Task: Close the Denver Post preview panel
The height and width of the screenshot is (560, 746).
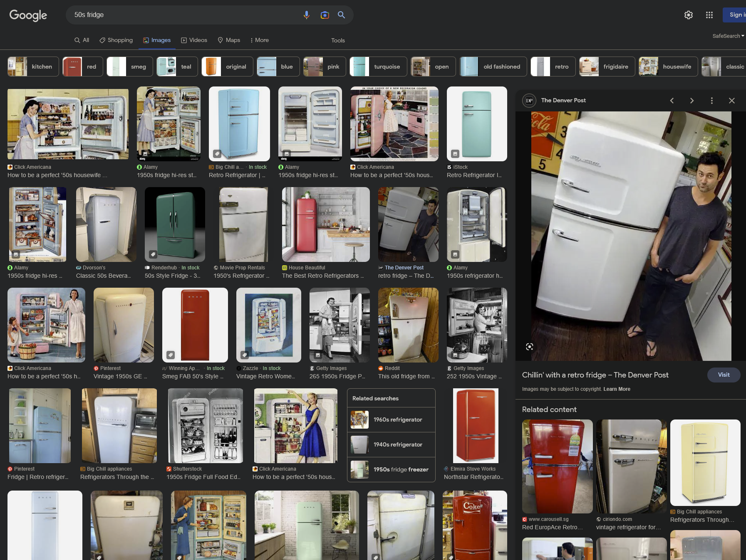Action: [732, 101]
